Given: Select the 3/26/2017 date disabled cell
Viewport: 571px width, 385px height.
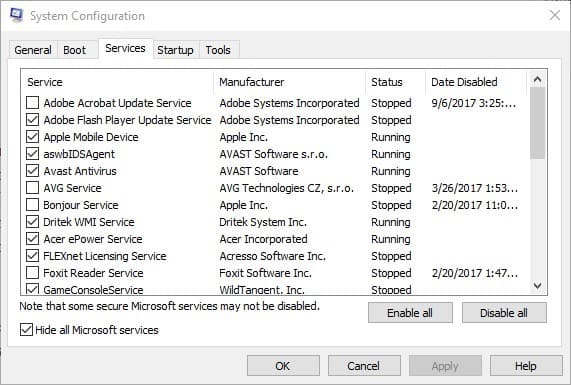Looking at the screenshot, I should [x=475, y=188].
